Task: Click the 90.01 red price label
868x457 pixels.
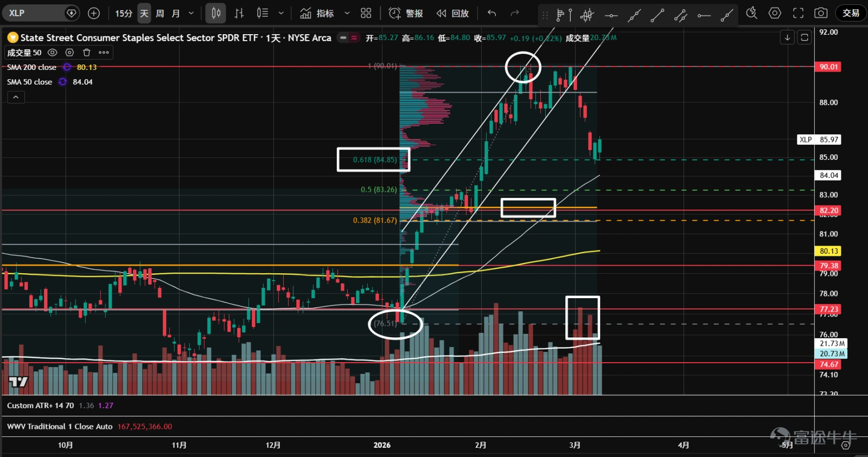Action: (828, 67)
